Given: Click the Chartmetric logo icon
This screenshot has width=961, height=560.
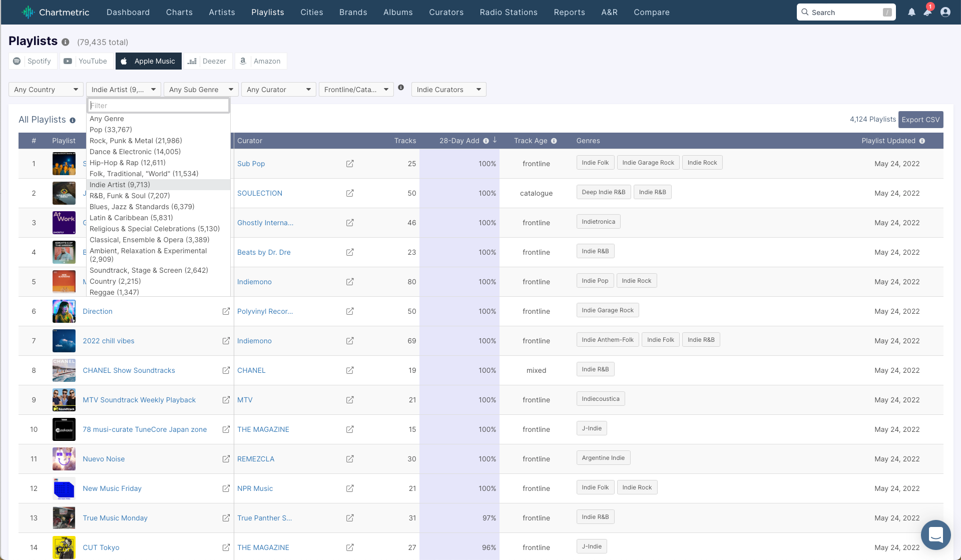Looking at the screenshot, I should [x=28, y=12].
